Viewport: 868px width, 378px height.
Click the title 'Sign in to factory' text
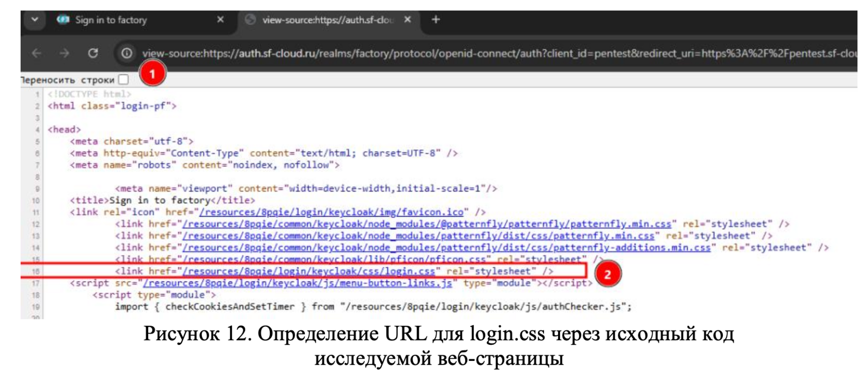160,200
